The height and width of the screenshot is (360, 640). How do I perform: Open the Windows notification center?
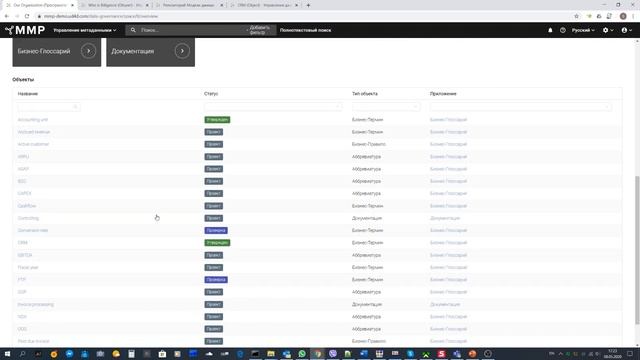[x=630, y=354]
